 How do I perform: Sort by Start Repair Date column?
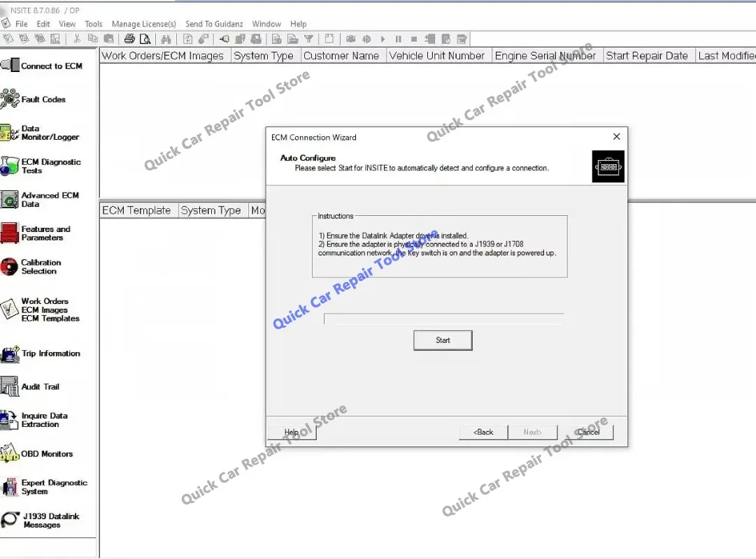(649, 56)
